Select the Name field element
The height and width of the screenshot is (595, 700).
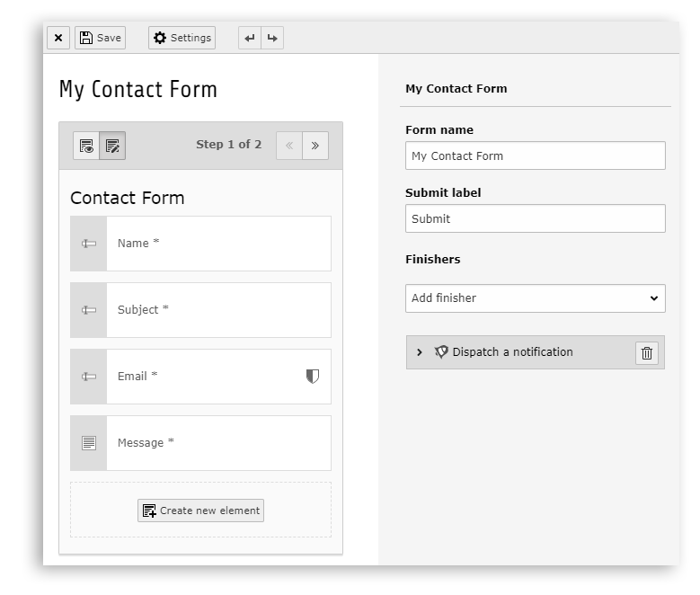tap(217, 244)
